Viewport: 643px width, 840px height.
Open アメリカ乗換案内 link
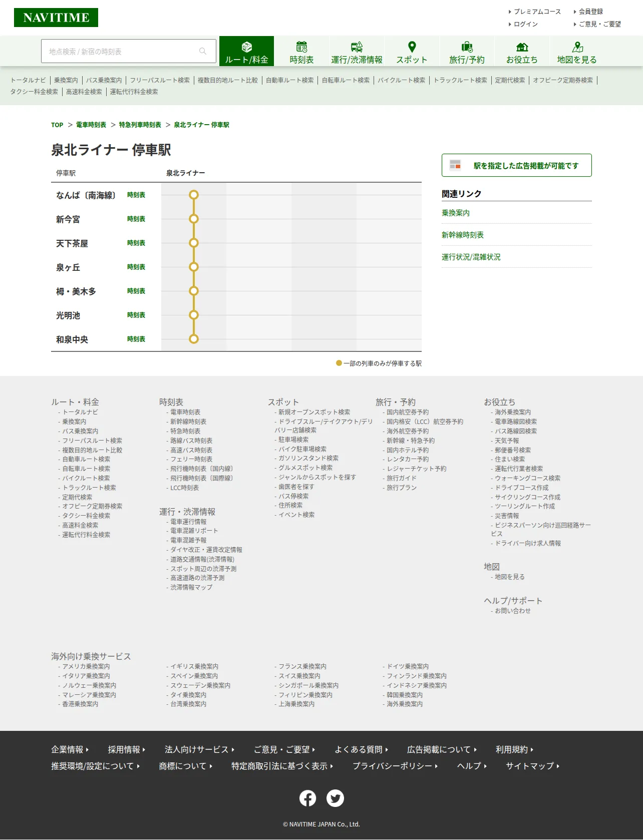[86, 666]
